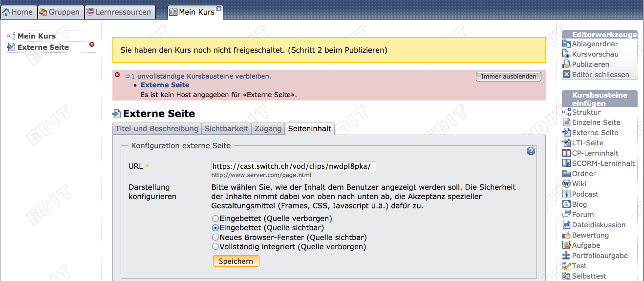Open Ablageordner icon in the editor tools
Viewport: 644px width, 281px height.
pos(566,44)
